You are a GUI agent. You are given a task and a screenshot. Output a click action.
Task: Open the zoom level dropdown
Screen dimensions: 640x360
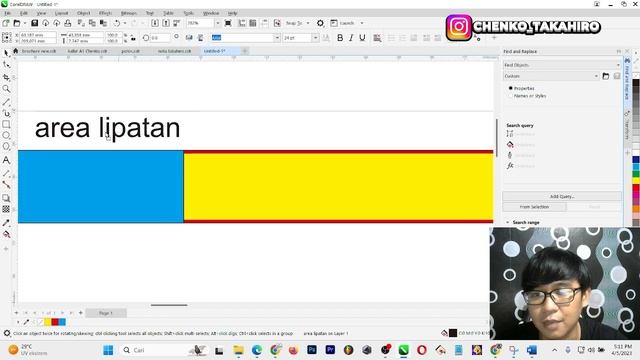217,23
